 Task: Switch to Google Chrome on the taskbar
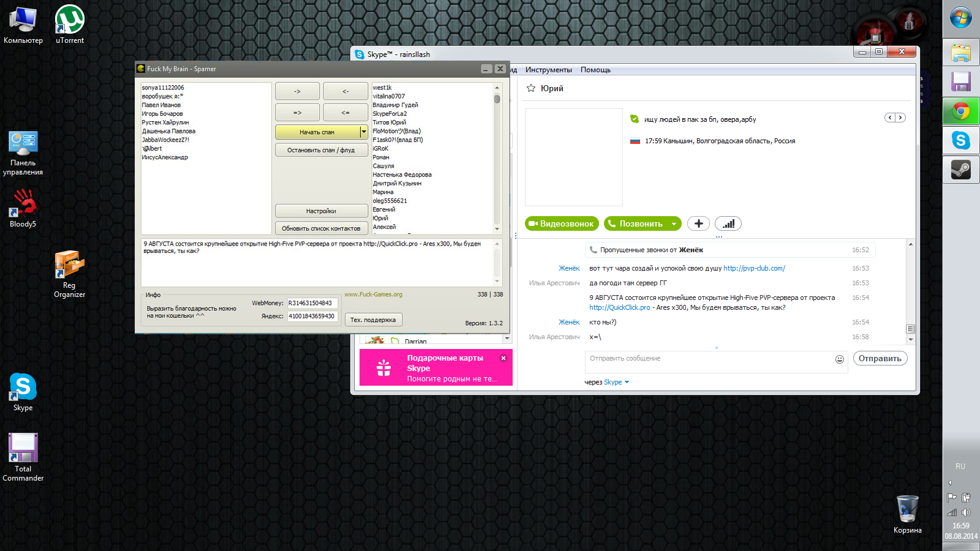point(961,111)
